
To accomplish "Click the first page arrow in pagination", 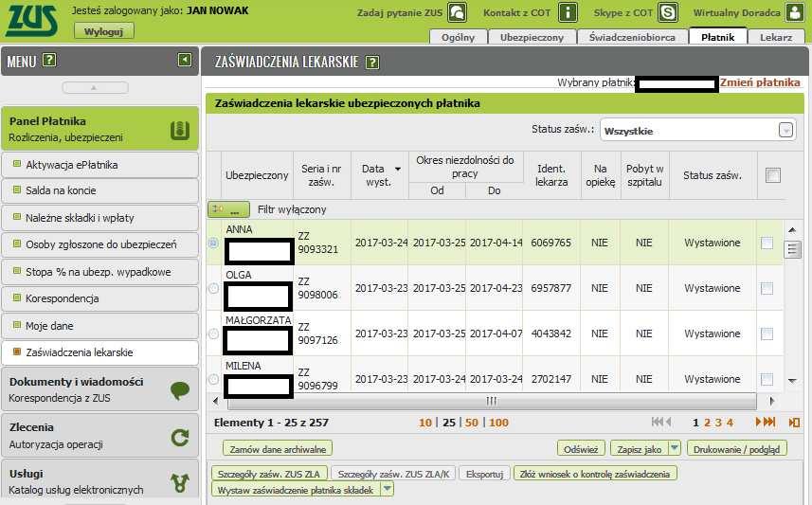I will (658, 423).
